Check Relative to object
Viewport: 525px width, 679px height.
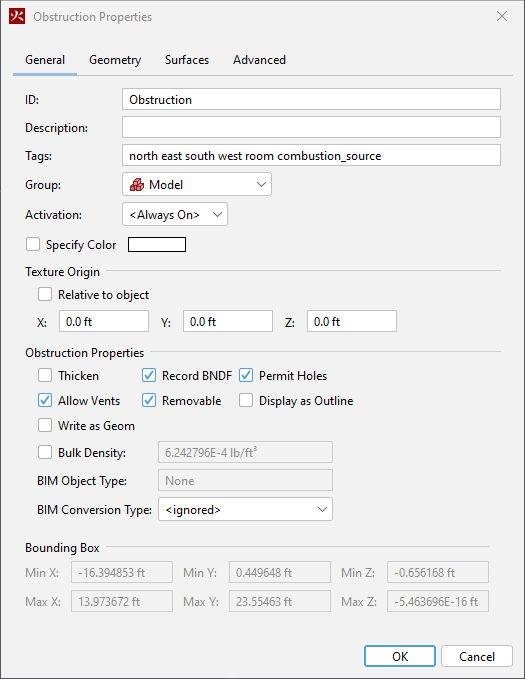(45, 294)
